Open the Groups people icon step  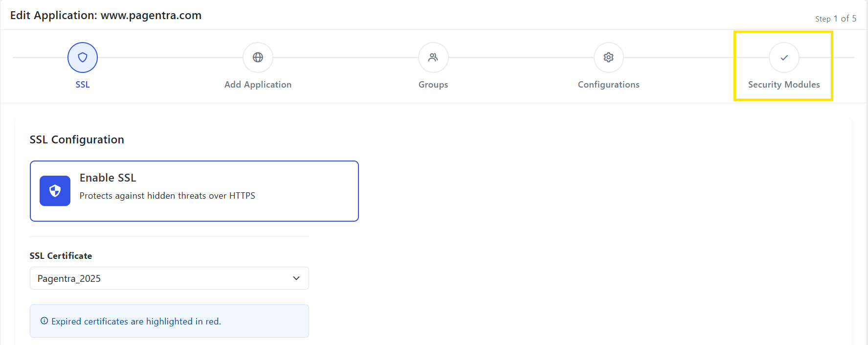pyautogui.click(x=433, y=57)
